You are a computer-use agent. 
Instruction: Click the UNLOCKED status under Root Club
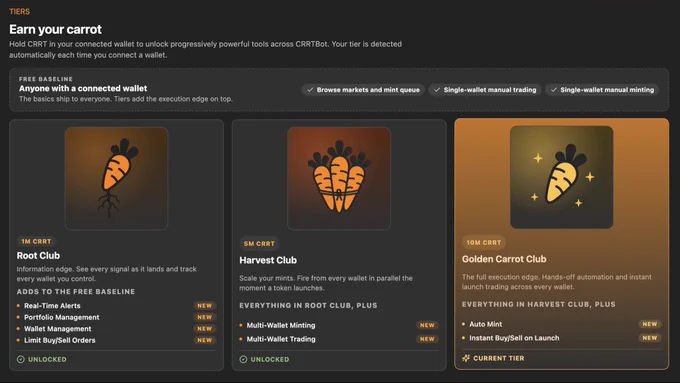(x=47, y=360)
